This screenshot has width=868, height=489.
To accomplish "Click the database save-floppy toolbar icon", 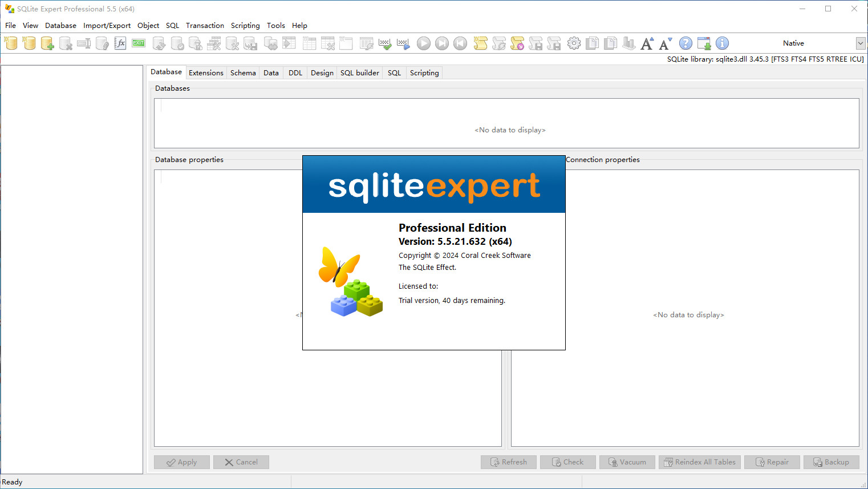I will [x=250, y=43].
